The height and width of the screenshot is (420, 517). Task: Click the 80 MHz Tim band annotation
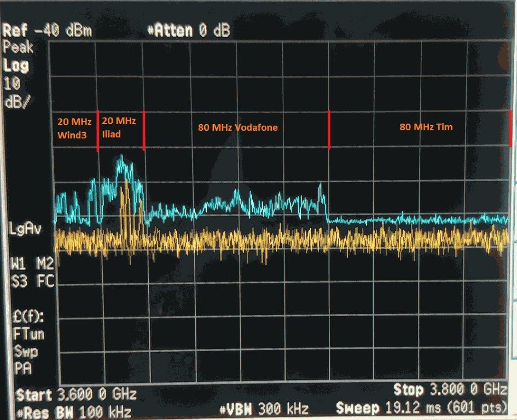426,127
